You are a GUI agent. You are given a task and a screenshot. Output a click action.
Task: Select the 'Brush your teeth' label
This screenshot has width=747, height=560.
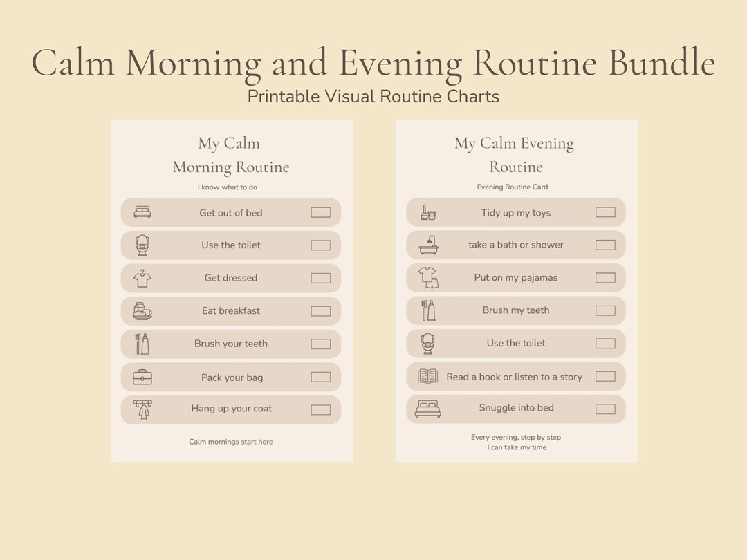click(231, 344)
